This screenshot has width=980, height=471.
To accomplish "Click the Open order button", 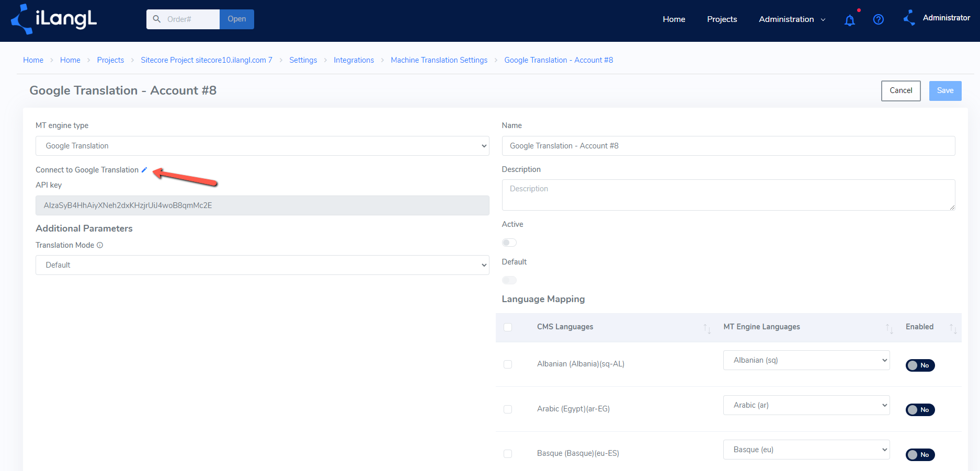I will (x=236, y=19).
